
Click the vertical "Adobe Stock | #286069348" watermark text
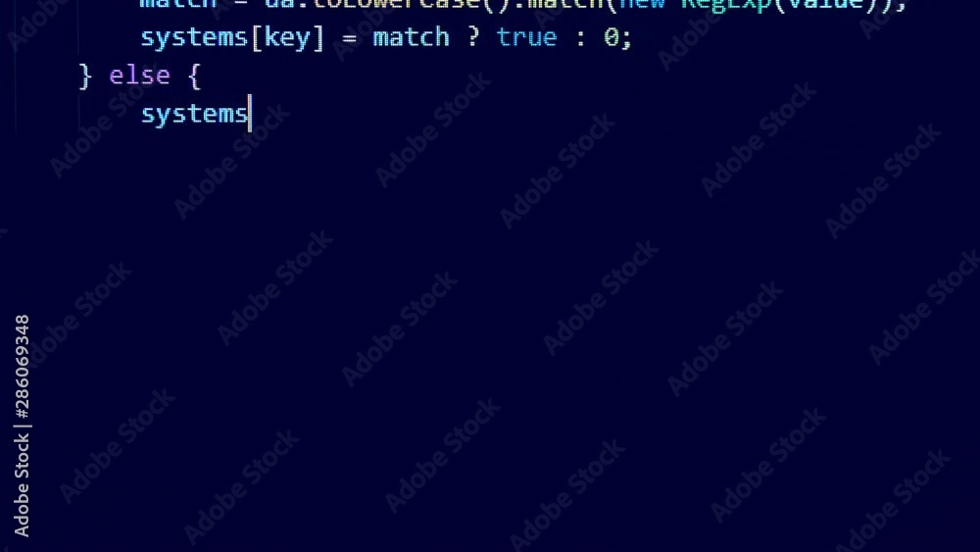click(x=22, y=426)
